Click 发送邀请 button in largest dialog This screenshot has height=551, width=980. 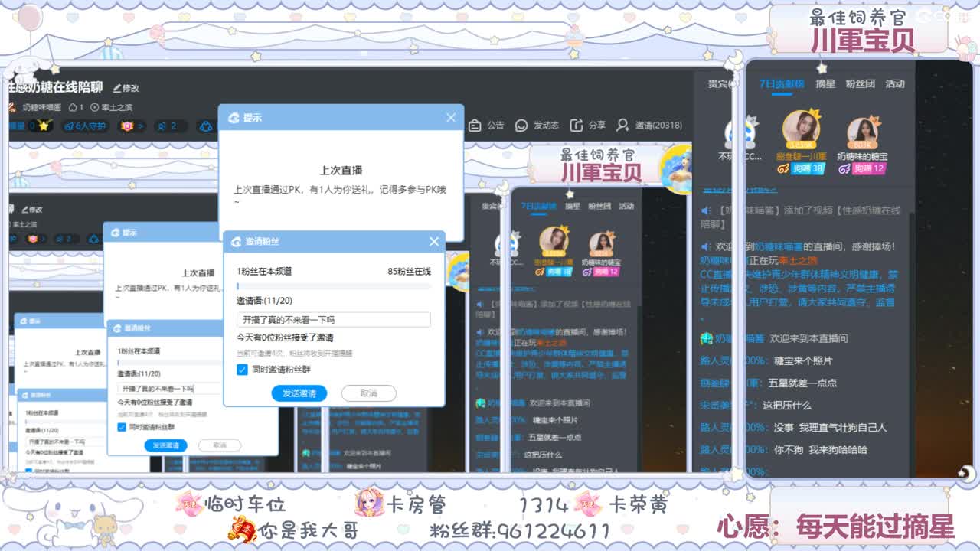click(x=299, y=393)
